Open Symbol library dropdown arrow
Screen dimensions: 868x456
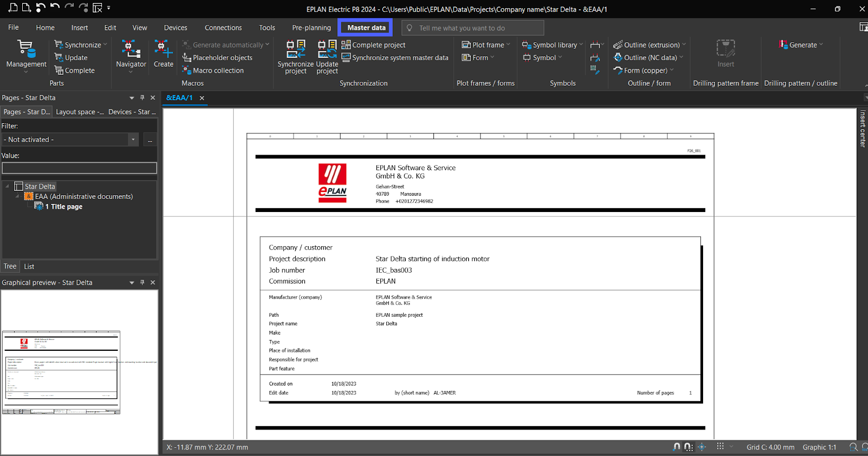point(581,44)
